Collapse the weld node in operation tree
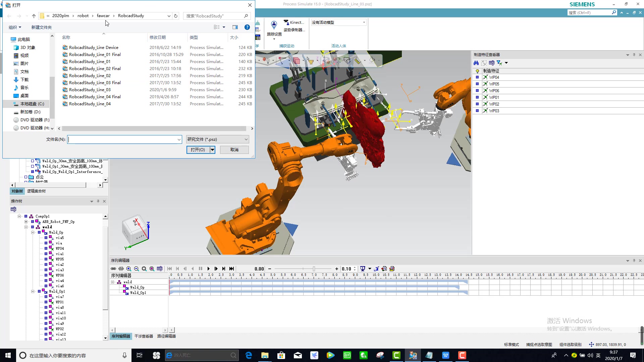644x362 pixels. pyautogui.click(x=26, y=227)
